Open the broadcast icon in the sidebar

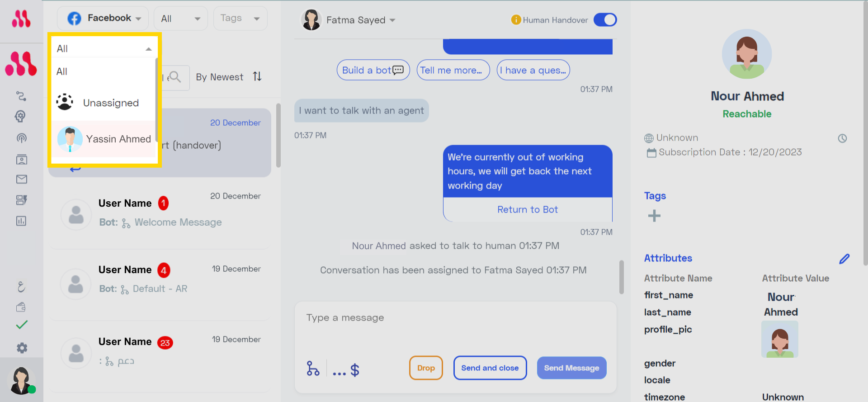point(21,138)
